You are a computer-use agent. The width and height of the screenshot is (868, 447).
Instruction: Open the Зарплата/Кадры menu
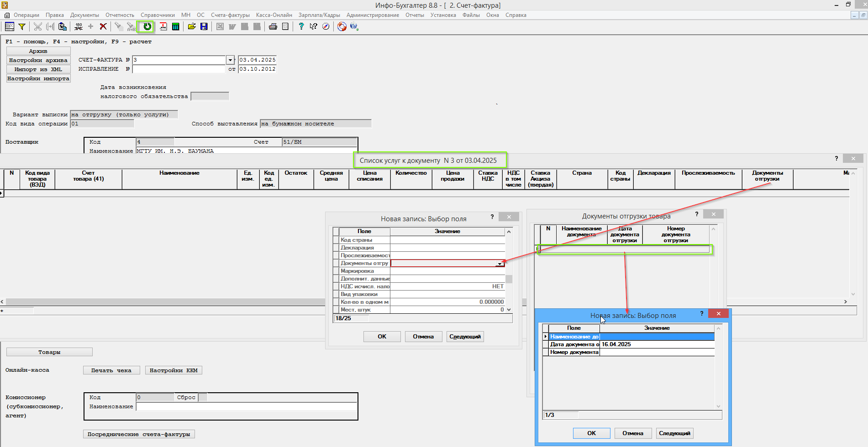point(319,15)
